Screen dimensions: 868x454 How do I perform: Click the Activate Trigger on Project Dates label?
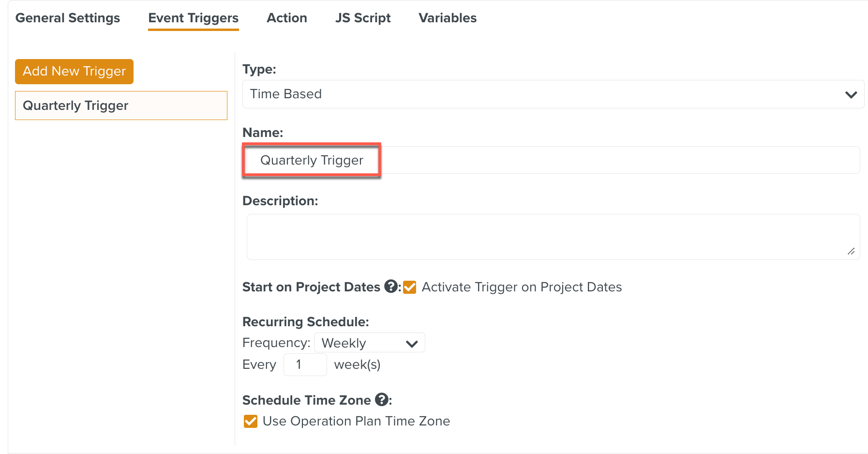522,287
